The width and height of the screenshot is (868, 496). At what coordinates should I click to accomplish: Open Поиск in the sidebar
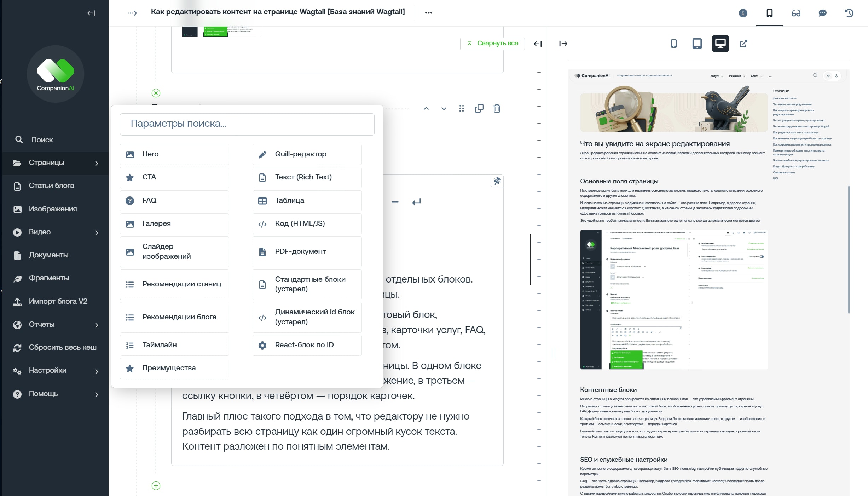55,140
